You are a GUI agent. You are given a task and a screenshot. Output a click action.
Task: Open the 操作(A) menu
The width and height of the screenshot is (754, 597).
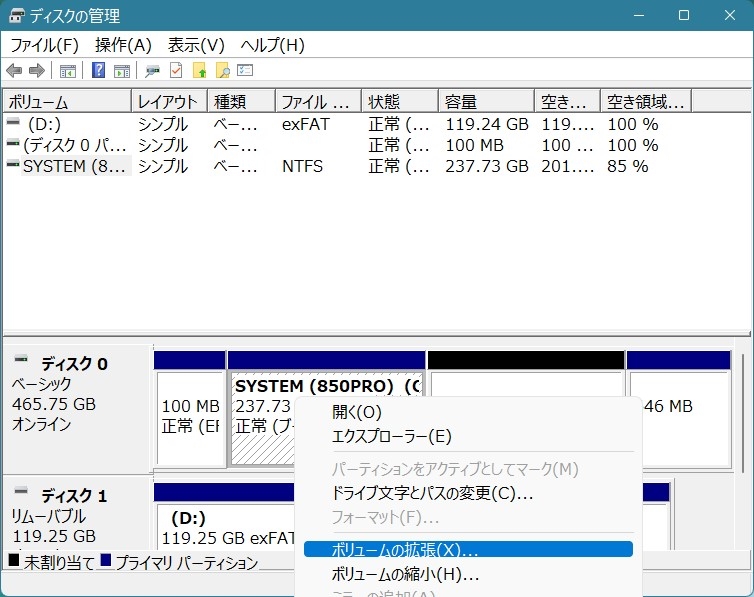tap(123, 45)
